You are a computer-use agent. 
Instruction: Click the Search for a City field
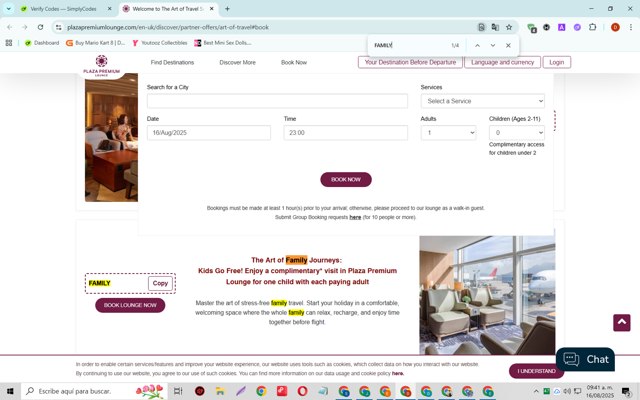pyautogui.click(x=277, y=101)
